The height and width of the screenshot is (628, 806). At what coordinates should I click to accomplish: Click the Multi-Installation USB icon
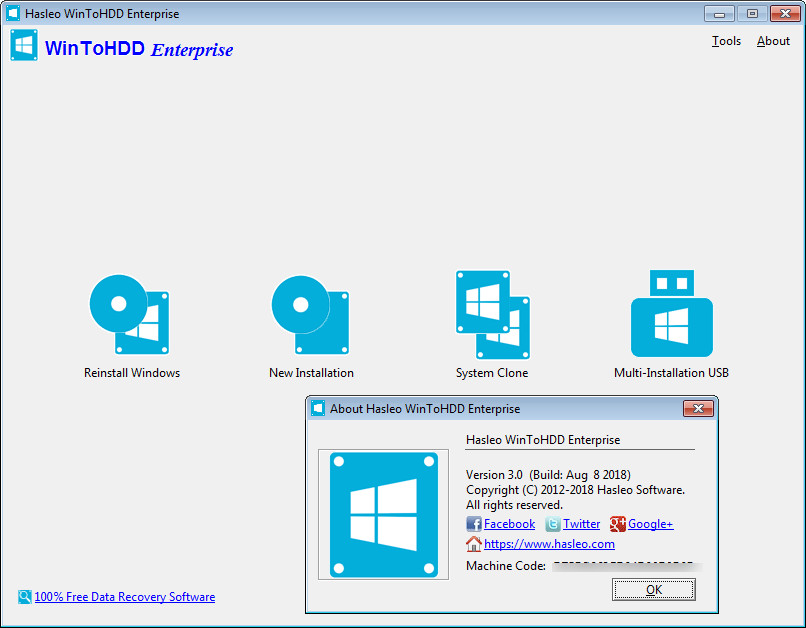pyautogui.click(x=671, y=313)
